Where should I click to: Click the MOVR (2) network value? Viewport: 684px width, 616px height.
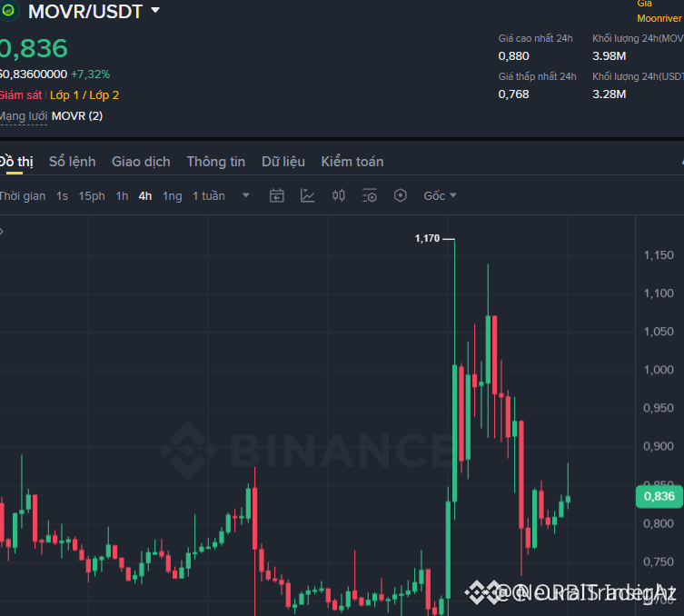point(77,116)
